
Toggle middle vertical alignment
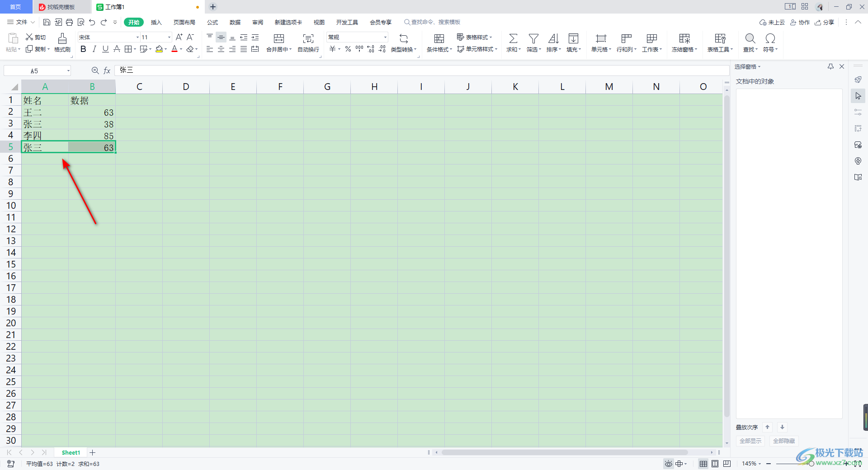[x=221, y=37]
